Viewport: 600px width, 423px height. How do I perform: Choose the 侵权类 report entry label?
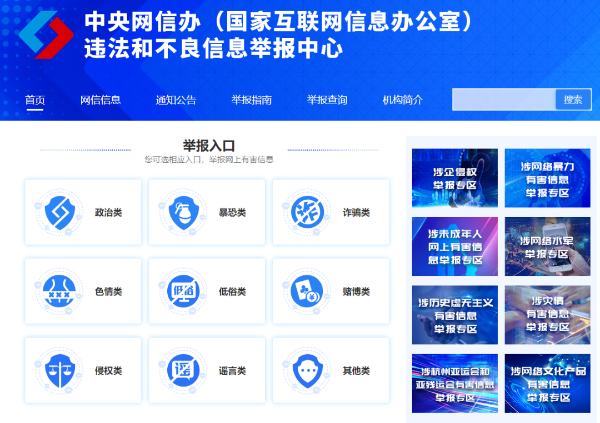(108, 371)
